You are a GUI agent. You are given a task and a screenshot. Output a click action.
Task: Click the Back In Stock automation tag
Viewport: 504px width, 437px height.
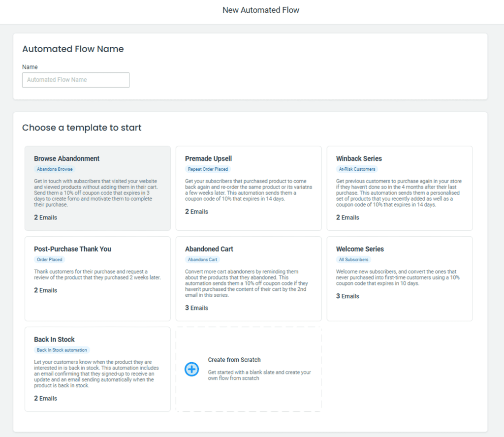point(62,350)
